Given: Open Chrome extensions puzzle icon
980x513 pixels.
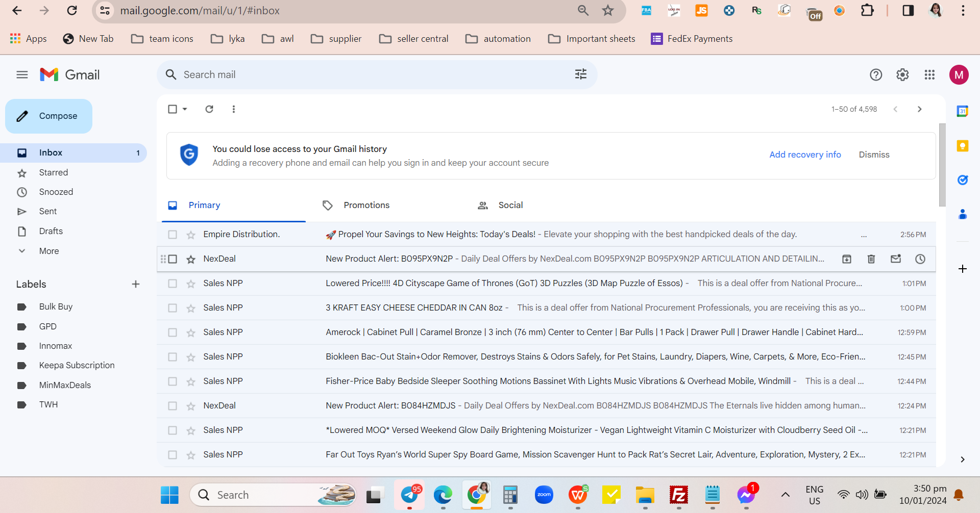Looking at the screenshot, I should [867, 11].
